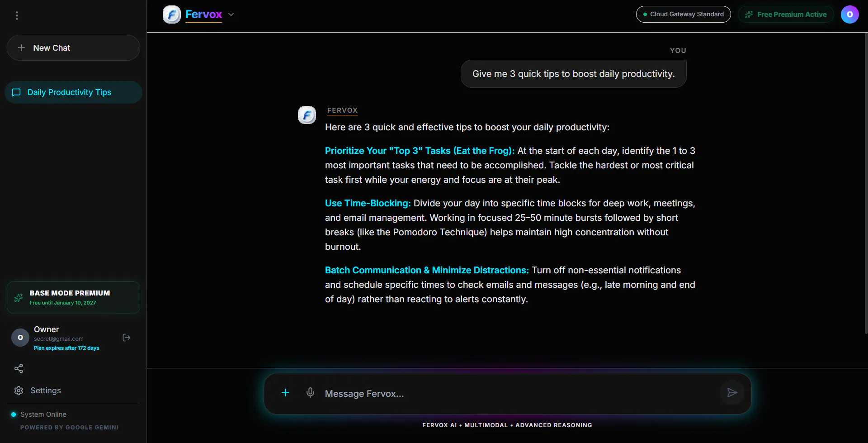The image size is (868, 443).
Task: Click the plus attachment icon in message box
Action: coord(285,393)
